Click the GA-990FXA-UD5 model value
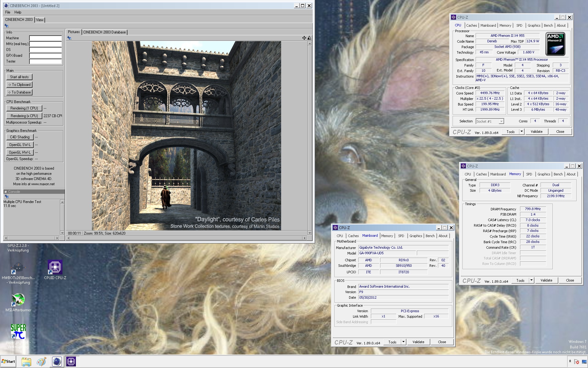 point(387,253)
